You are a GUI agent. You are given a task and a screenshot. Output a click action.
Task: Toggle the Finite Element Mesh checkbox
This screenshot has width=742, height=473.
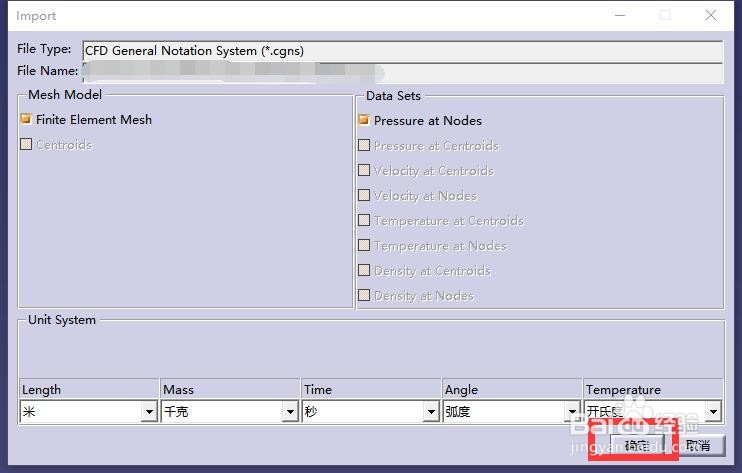[x=26, y=119]
